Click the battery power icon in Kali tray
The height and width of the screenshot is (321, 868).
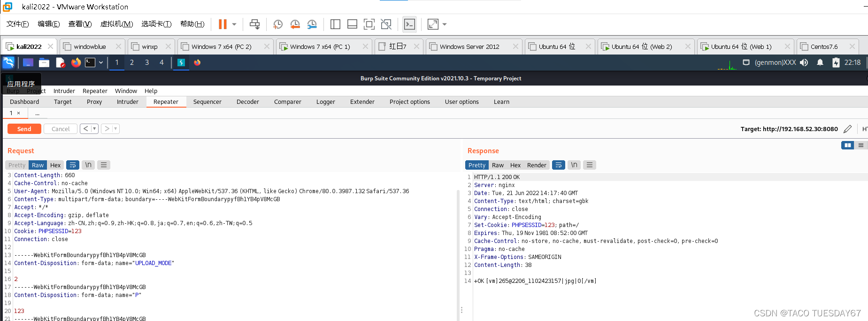(836, 63)
